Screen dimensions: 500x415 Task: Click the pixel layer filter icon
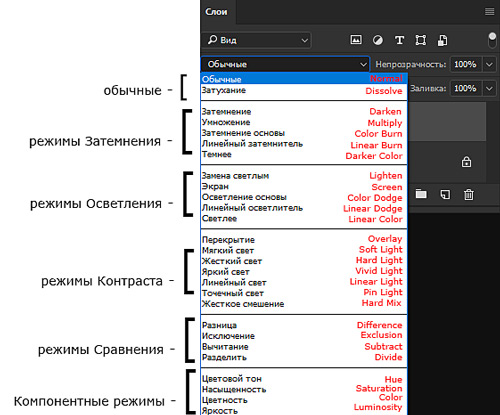pyautogui.click(x=356, y=40)
